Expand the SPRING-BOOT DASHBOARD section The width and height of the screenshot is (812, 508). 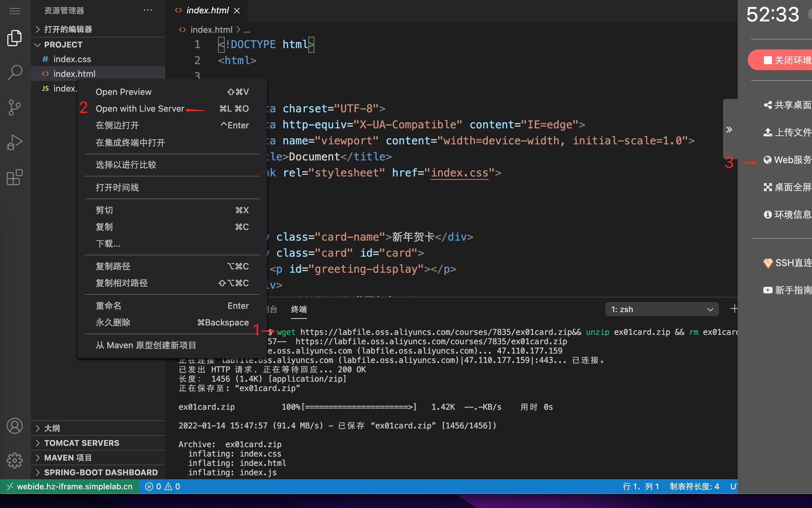click(x=100, y=472)
